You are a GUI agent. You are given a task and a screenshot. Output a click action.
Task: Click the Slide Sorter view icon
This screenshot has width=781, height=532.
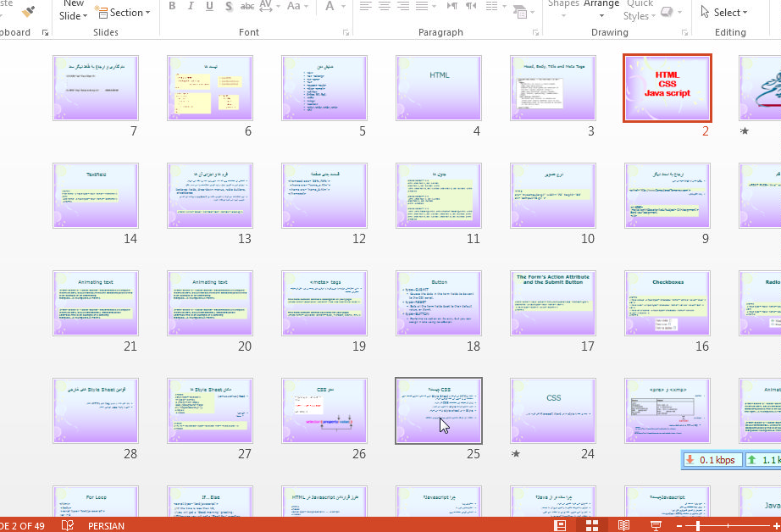pos(592,525)
